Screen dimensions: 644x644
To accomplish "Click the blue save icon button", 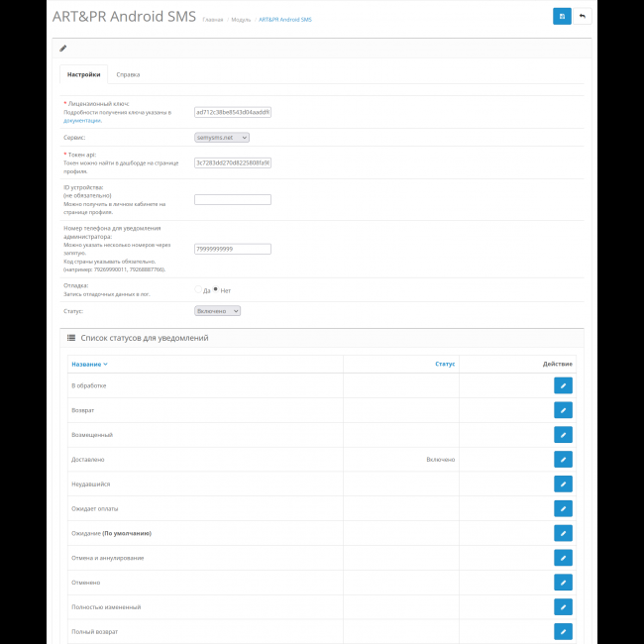I will point(562,16).
